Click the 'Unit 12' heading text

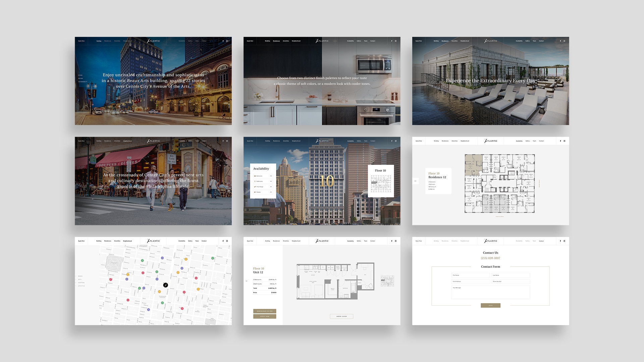point(258,273)
